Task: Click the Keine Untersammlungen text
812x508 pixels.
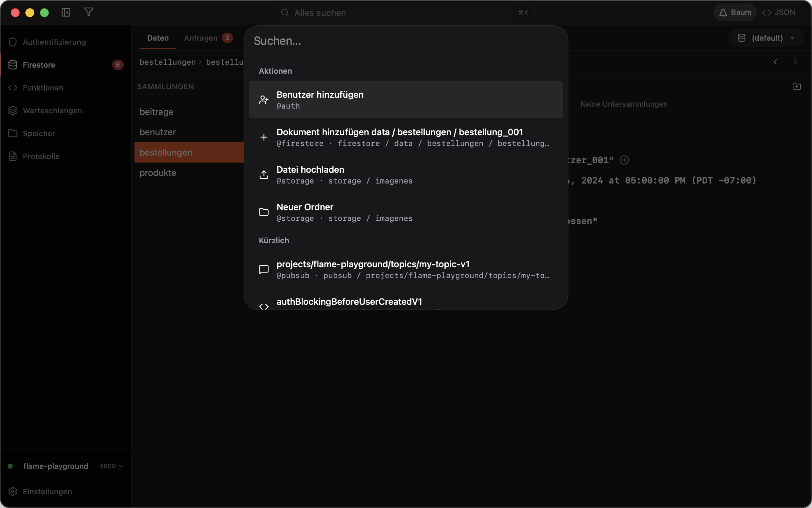Action: (x=624, y=104)
